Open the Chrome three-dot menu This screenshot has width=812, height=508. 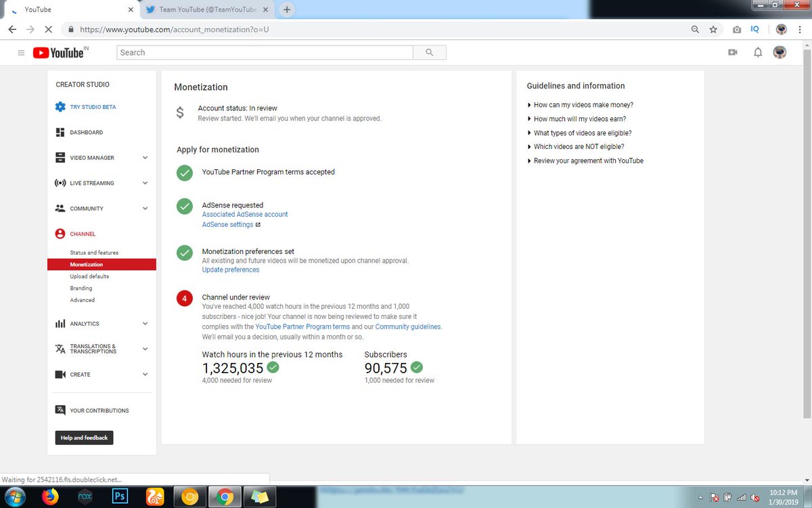pyautogui.click(x=800, y=30)
